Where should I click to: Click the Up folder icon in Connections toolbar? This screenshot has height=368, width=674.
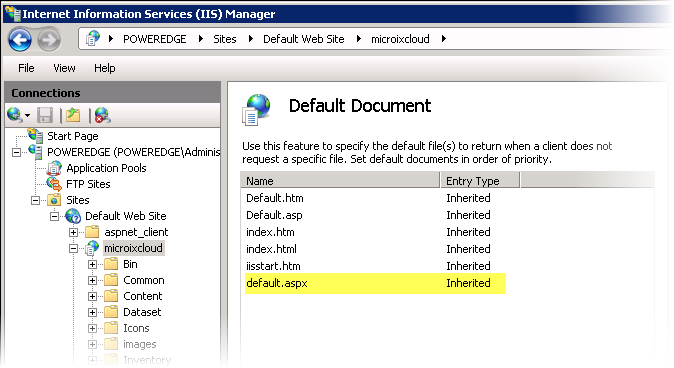pyautogui.click(x=73, y=115)
